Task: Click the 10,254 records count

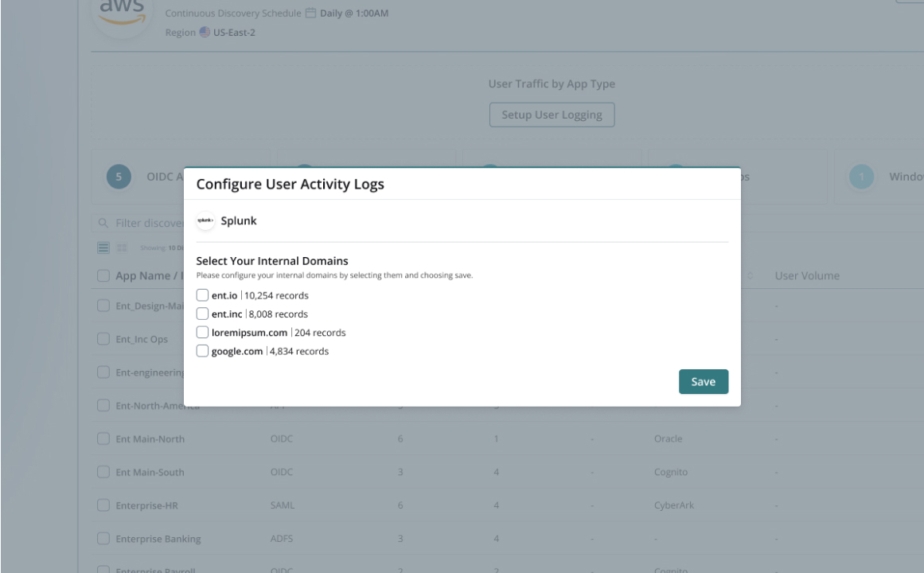Action: pos(276,295)
